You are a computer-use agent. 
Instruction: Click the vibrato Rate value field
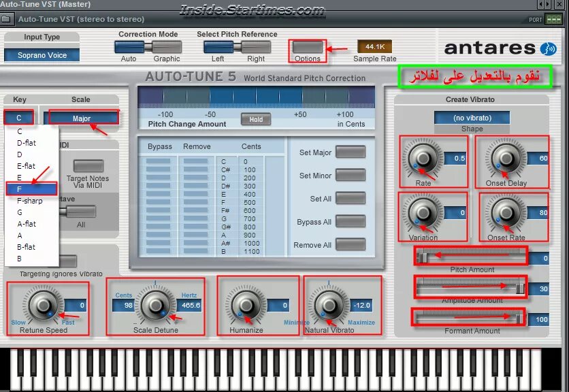click(x=455, y=159)
